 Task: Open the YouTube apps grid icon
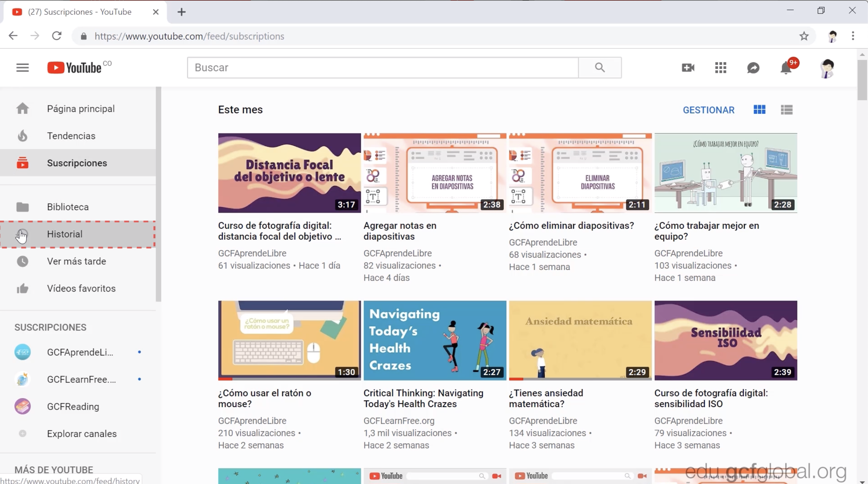(721, 68)
